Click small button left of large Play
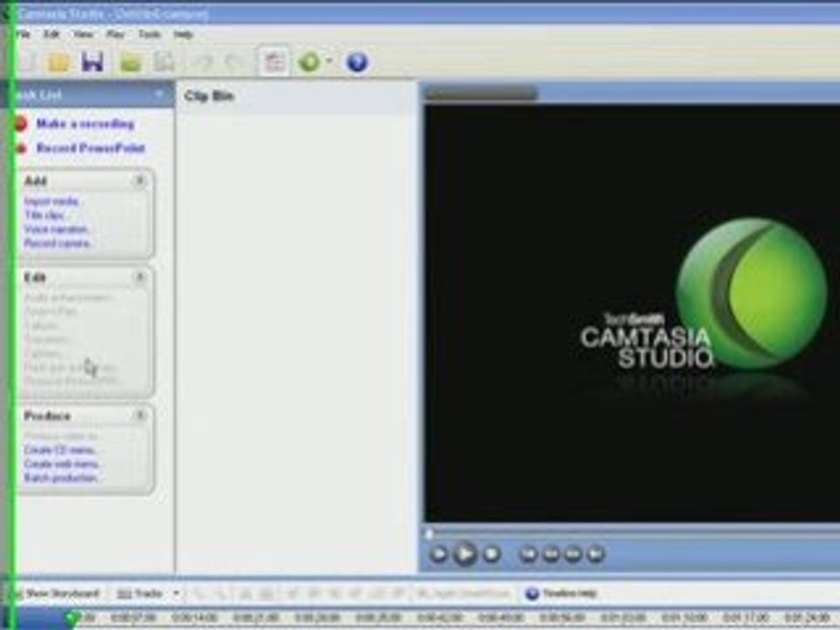 point(438,554)
